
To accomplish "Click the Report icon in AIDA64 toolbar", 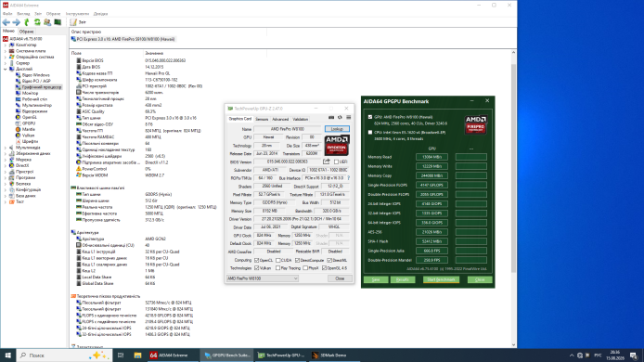I will pos(73,22).
